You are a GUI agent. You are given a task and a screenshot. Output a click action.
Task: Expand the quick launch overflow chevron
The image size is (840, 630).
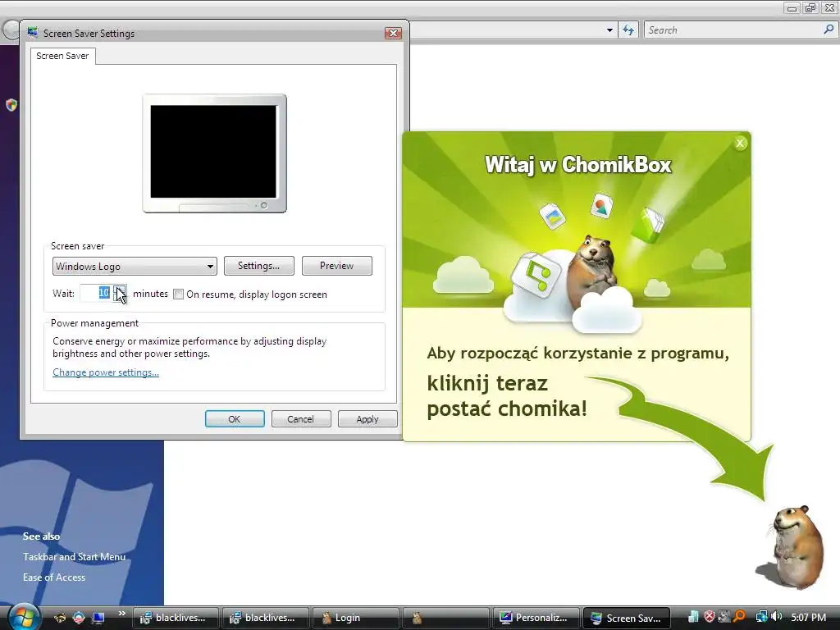[122, 614]
